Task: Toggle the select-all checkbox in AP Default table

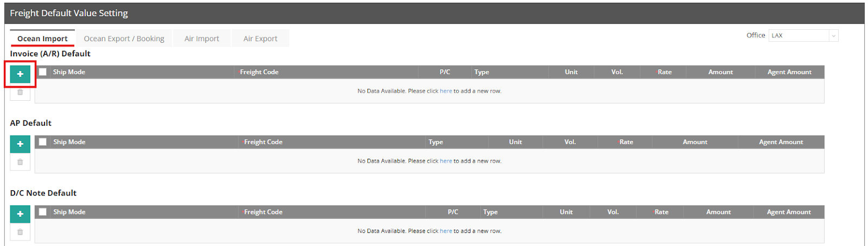Action: tap(43, 141)
